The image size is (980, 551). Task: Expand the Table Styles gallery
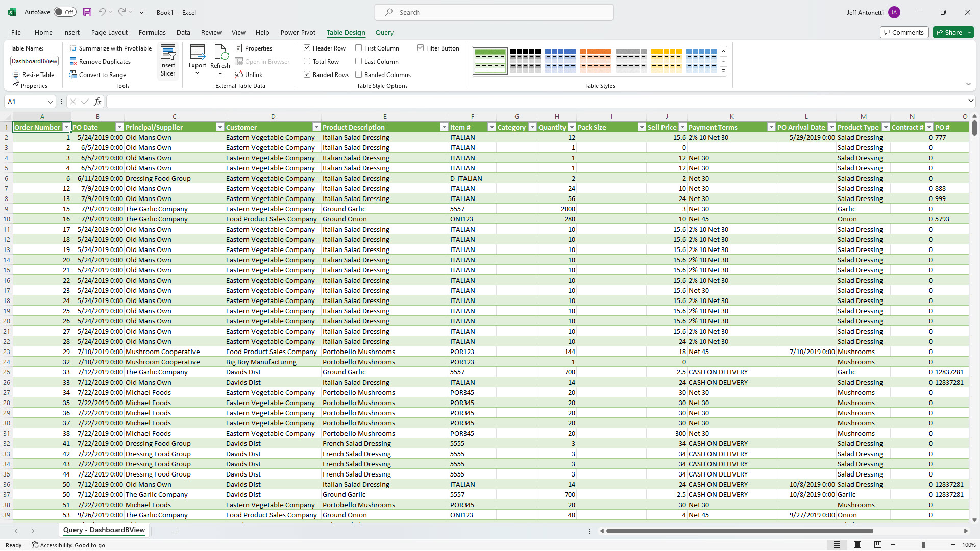point(723,71)
